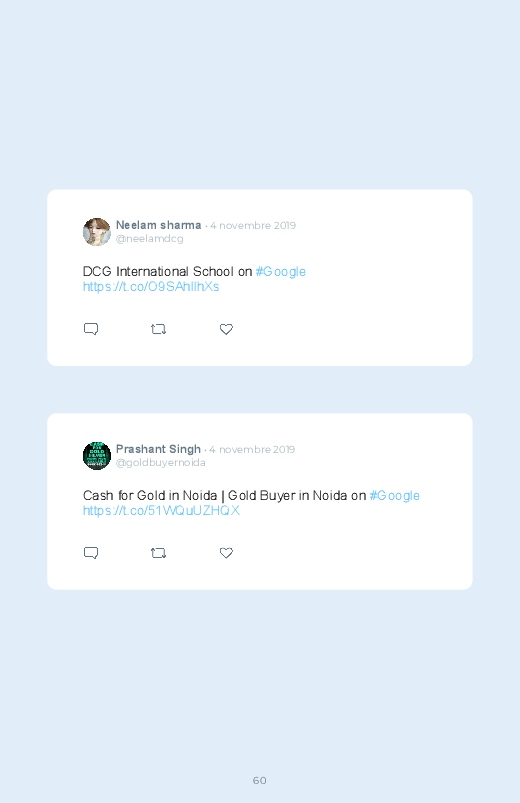This screenshot has width=520, height=803.
Task: Like the DCG International School tweet
Action: point(226,329)
